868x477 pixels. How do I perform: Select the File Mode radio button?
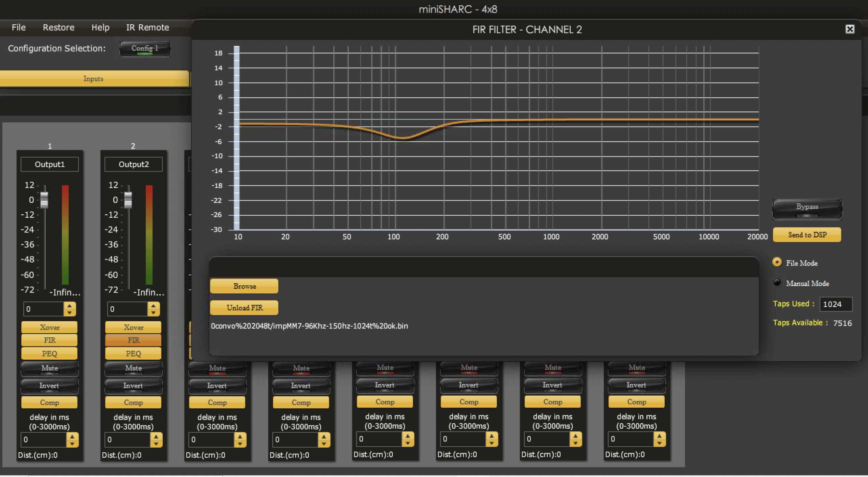point(777,262)
